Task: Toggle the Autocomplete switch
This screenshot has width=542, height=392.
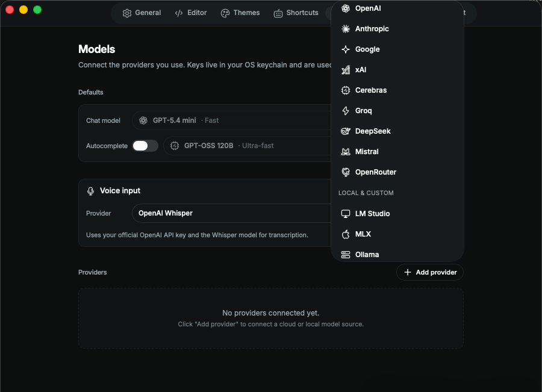Action: coord(145,146)
